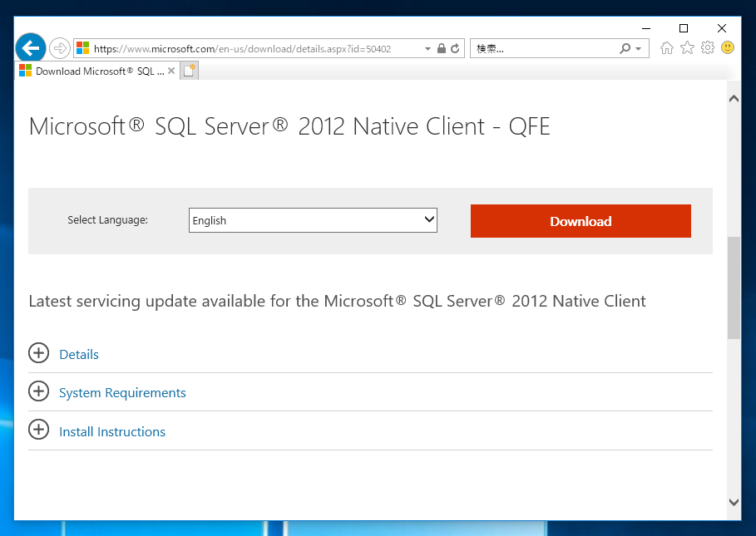Viewport: 756px width, 536px height.
Task: Click the smiley feedback icon
Action: 728,47
